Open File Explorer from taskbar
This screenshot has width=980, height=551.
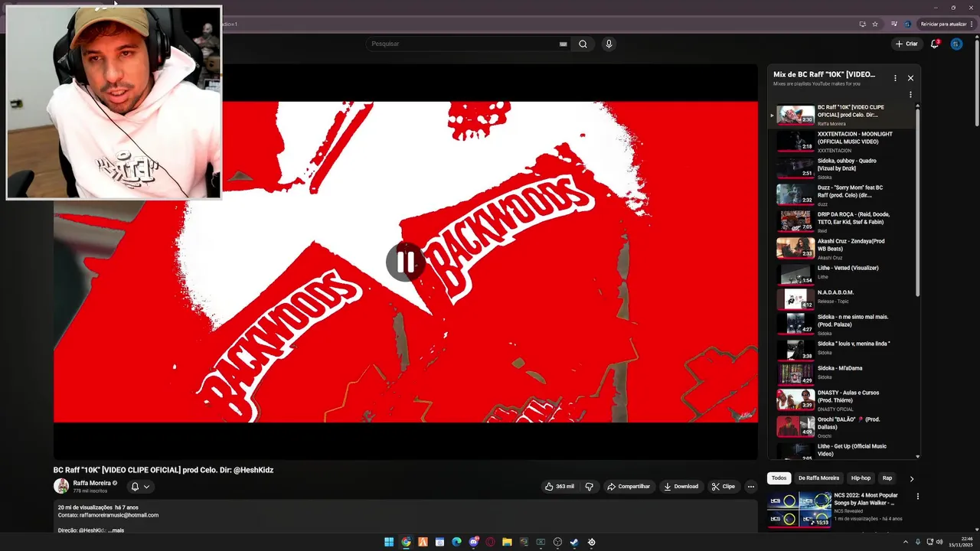pos(507,542)
